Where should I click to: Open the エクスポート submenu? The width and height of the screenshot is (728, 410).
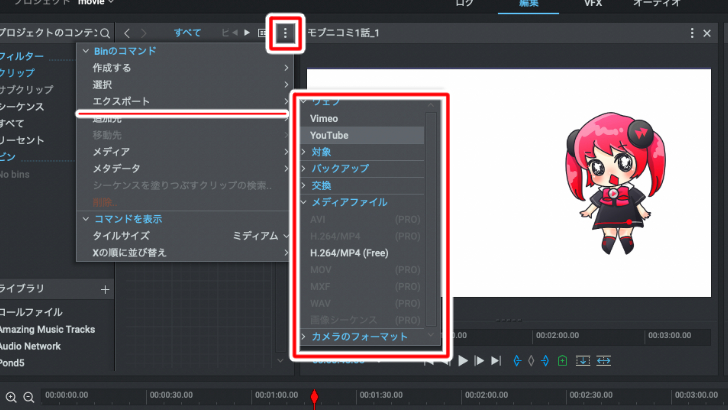tap(184, 101)
